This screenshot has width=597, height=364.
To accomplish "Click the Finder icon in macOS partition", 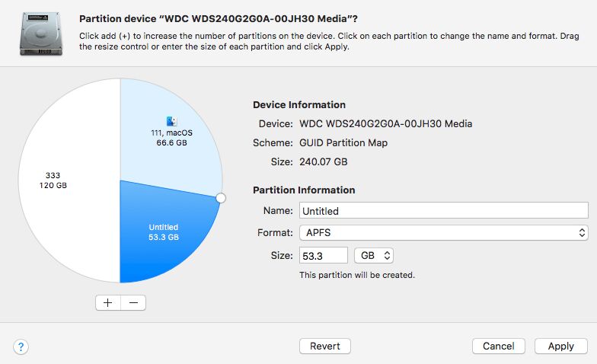I will (171, 120).
